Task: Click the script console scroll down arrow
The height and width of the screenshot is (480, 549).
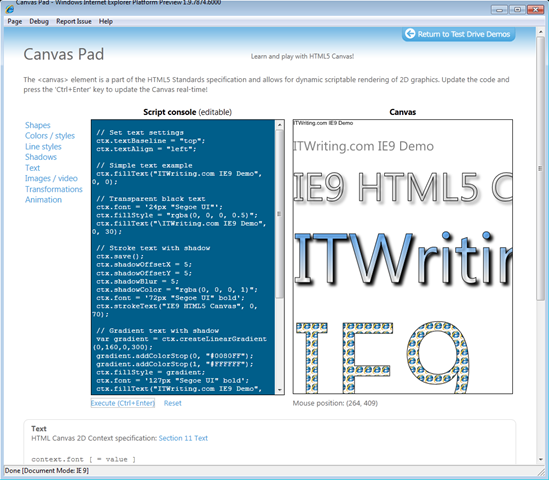Action: (279, 390)
